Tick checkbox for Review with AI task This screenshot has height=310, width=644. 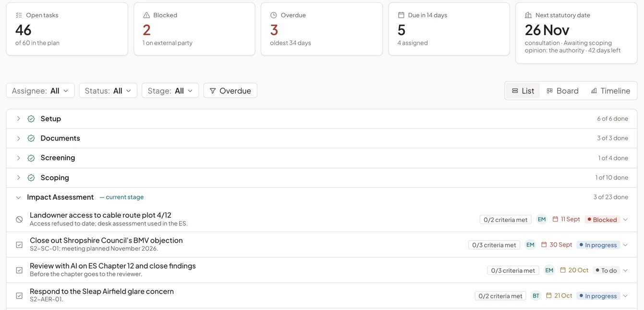19,270
